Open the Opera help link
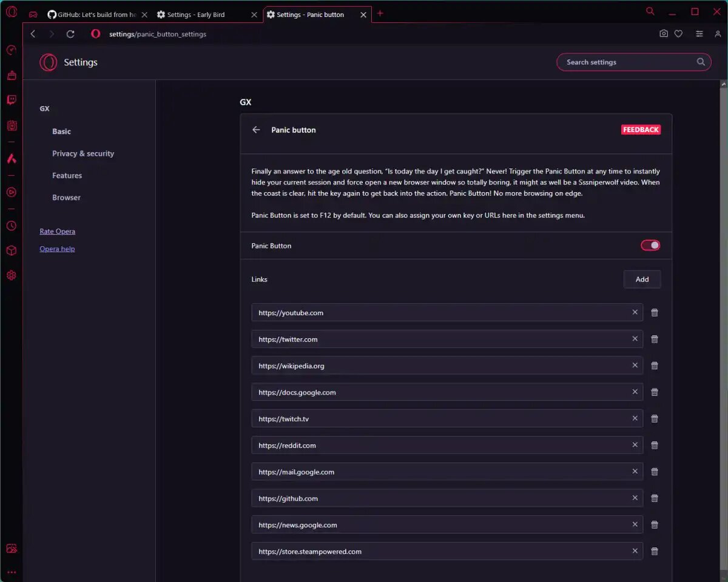 click(x=57, y=249)
